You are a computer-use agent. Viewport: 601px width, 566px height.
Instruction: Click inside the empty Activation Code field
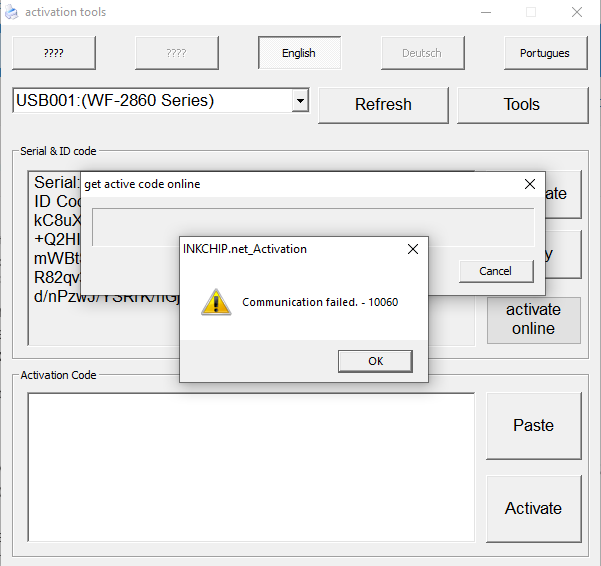[250, 470]
